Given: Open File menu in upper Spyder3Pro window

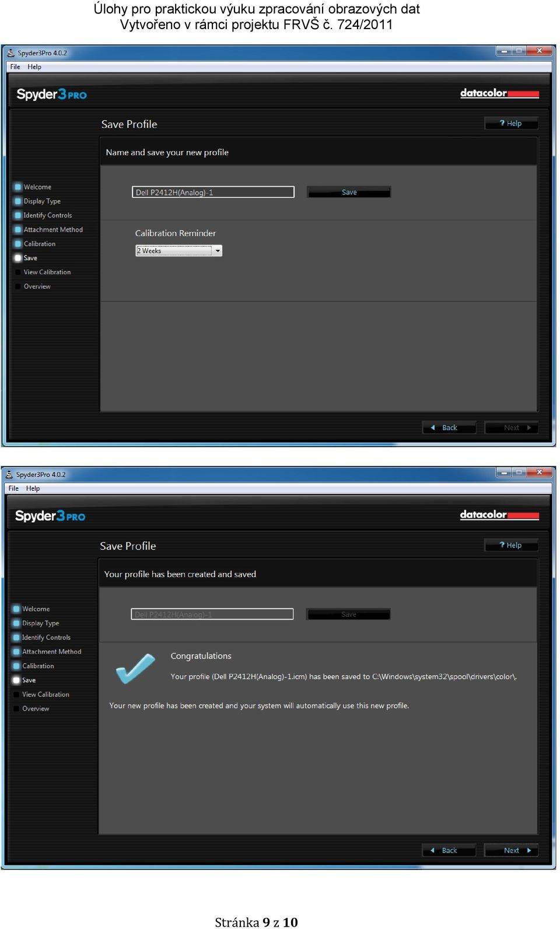Looking at the screenshot, I should click(15, 67).
